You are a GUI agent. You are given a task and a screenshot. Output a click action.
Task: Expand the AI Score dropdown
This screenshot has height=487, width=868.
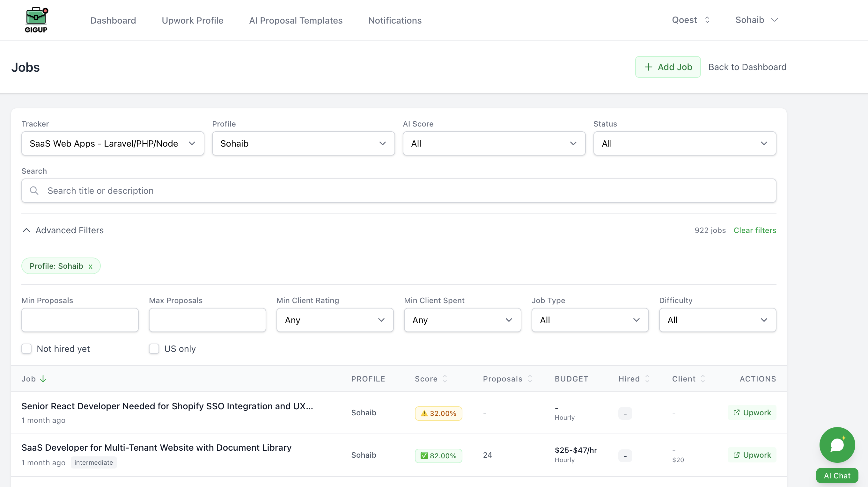pyautogui.click(x=494, y=143)
